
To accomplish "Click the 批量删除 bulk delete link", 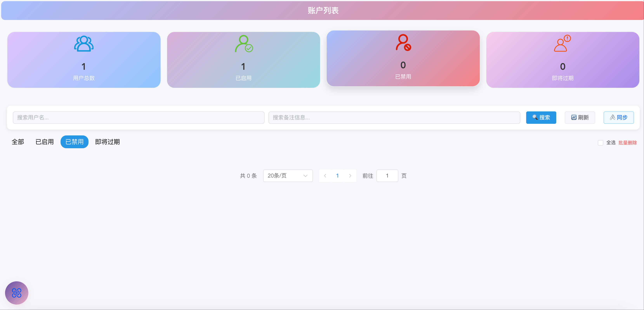I will (628, 143).
